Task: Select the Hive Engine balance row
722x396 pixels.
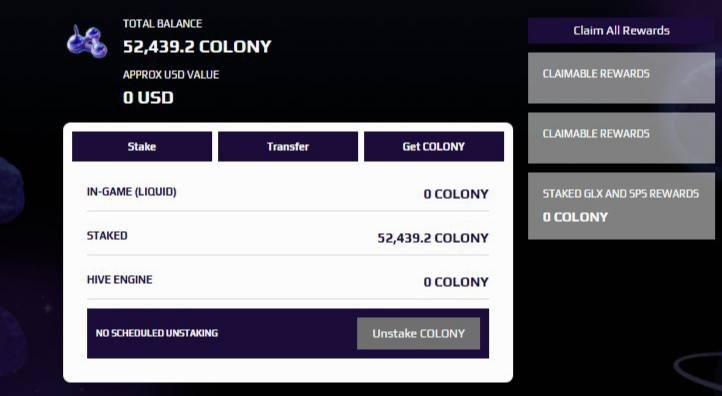Action: [288, 280]
